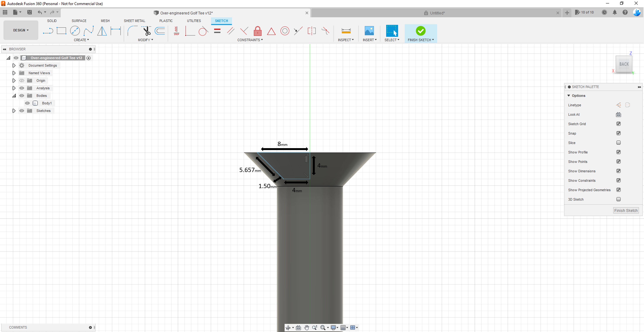Image resolution: width=644 pixels, height=332 pixels.
Task: Apply Symmetry constraint
Action: click(311, 31)
